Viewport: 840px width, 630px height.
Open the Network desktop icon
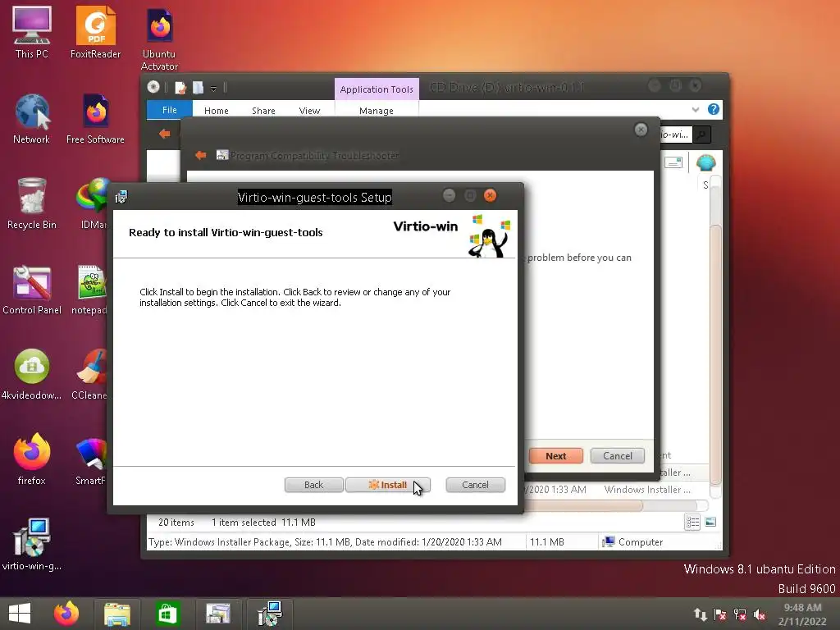[x=32, y=118]
